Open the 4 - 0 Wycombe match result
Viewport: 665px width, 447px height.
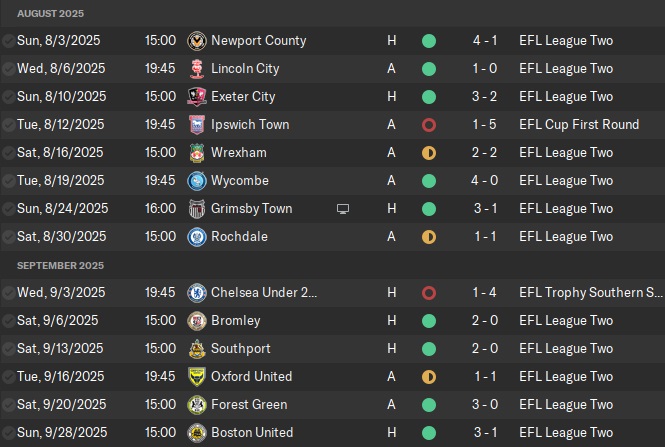[486, 181]
